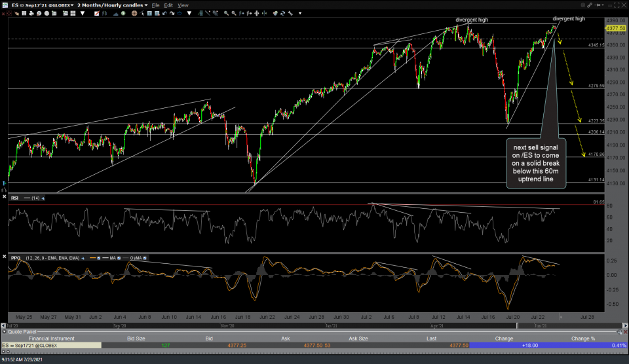This screenshot has width=629, height=364.
Task: Click the grid table icon in the toolbar
Action: 24,13
